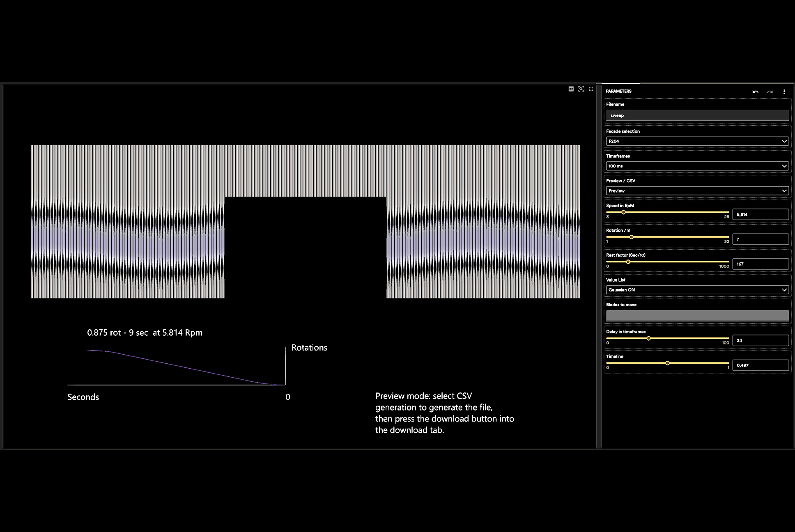Viewport: 795px width, 532px height.
Task: Click the Speed value field 5,814
Action: tap(760, 214)
